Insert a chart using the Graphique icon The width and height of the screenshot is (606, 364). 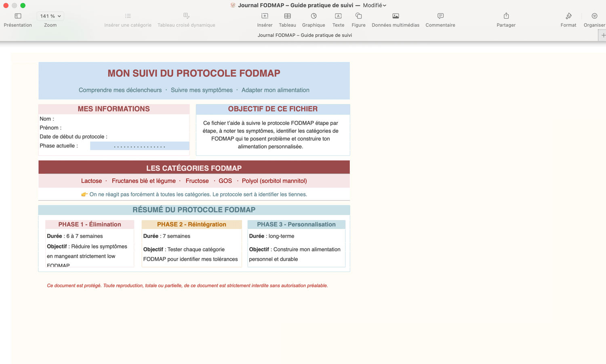[x=314, y=16]
